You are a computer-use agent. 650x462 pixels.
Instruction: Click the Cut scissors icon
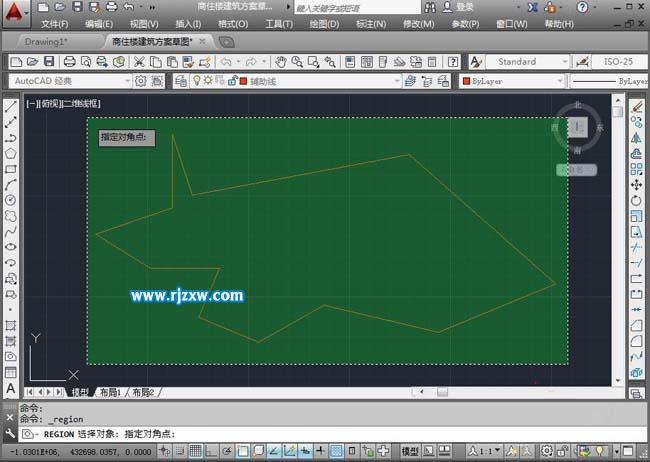coord(139,62)
